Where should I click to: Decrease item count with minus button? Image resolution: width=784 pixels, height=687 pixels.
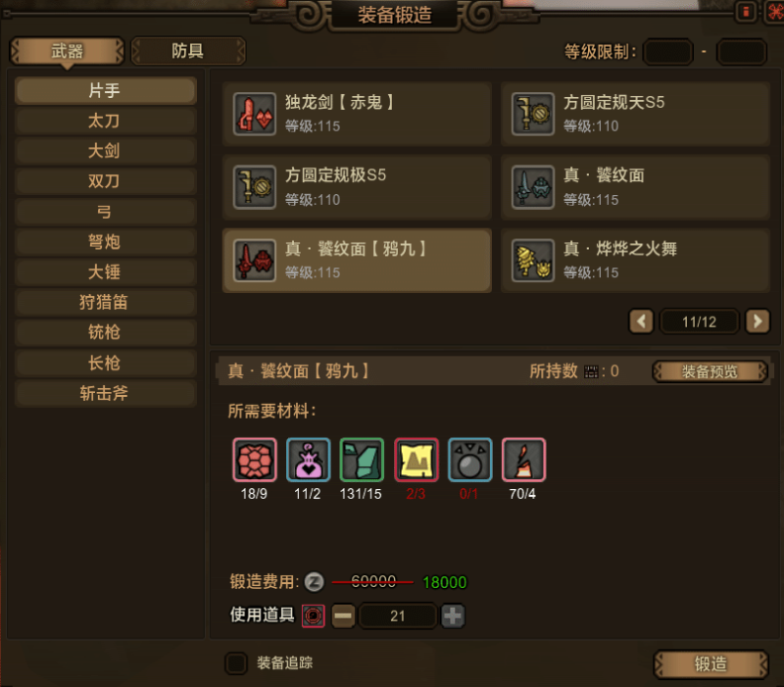point(343,615)
